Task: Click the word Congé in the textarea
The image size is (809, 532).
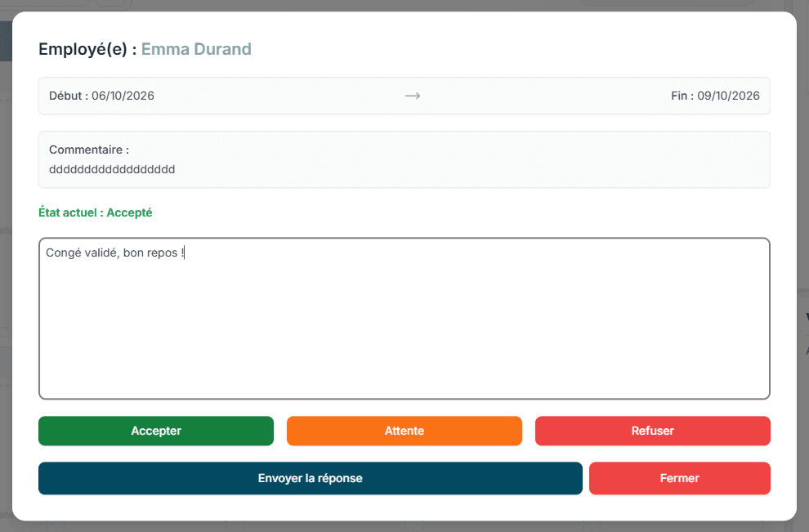Action: [61, 253]
